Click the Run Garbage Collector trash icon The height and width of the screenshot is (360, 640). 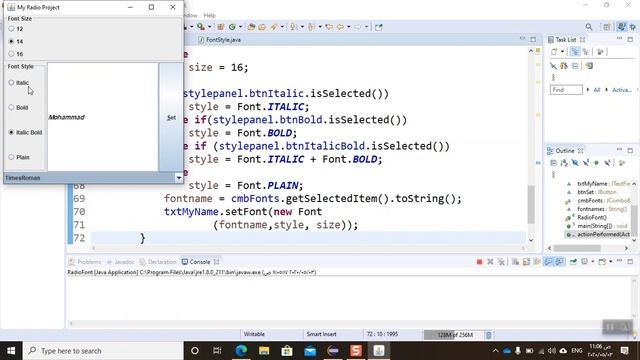click(489, 335)
